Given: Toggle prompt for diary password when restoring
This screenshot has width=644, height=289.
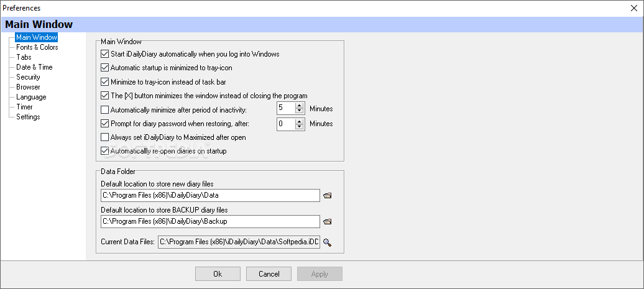Looking at the screenshot, I should (x=104, y=123).
